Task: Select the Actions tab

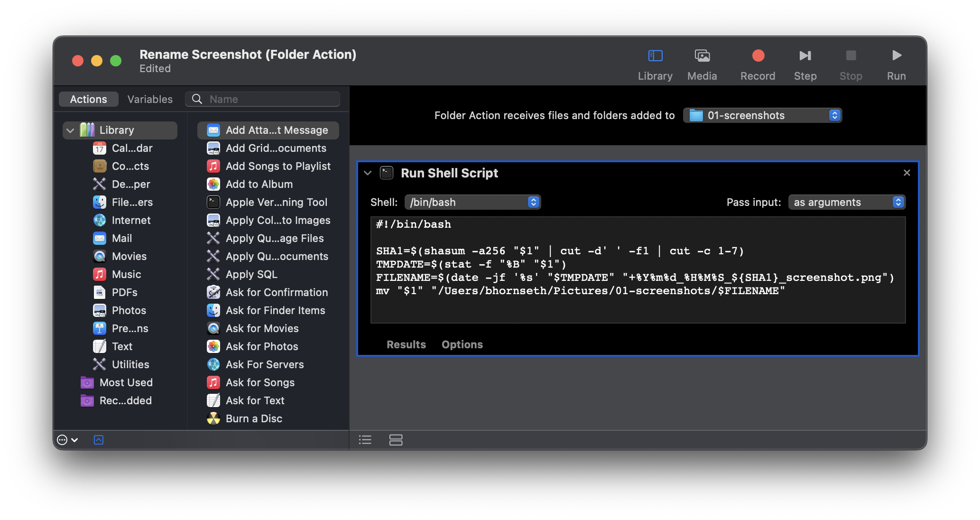Action: [x=89, y=99]
